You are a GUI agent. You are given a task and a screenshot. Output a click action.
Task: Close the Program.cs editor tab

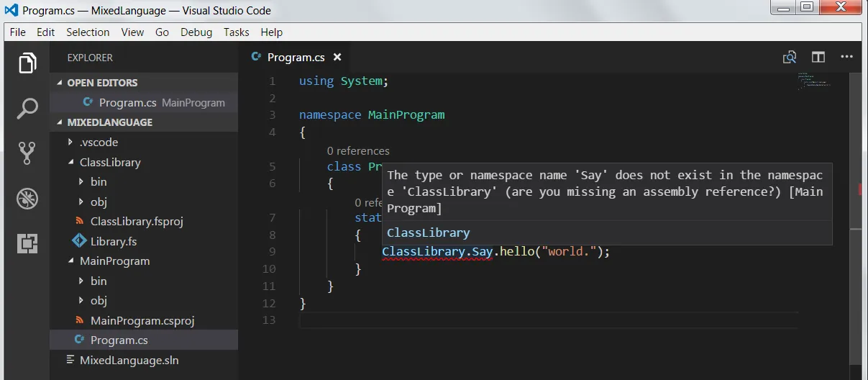pos(337,58)
